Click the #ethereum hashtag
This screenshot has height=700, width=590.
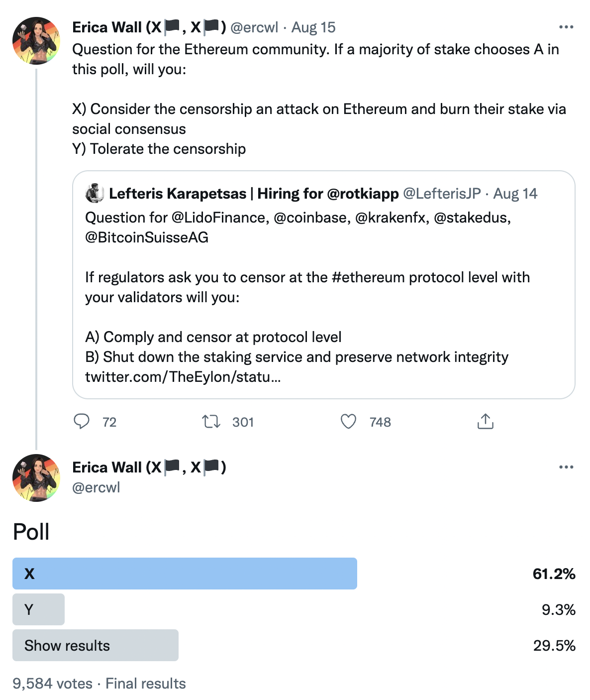(x=368, y=277)
